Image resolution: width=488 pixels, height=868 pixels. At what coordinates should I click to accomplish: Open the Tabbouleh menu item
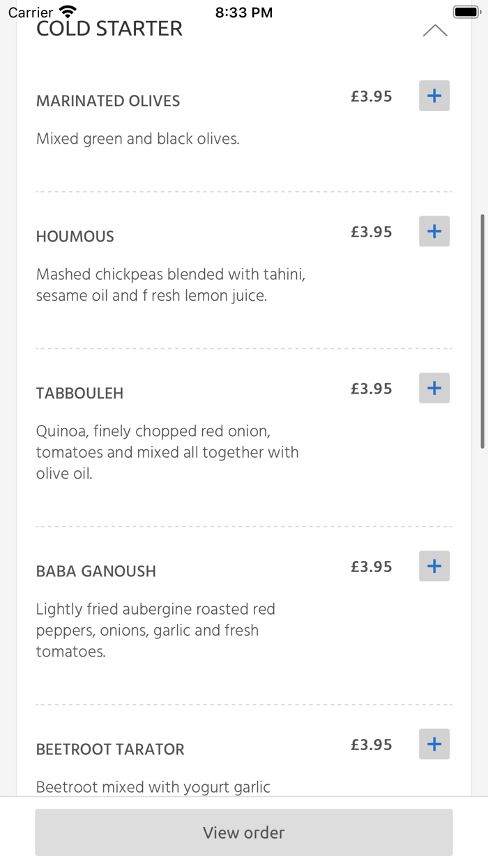80,394
